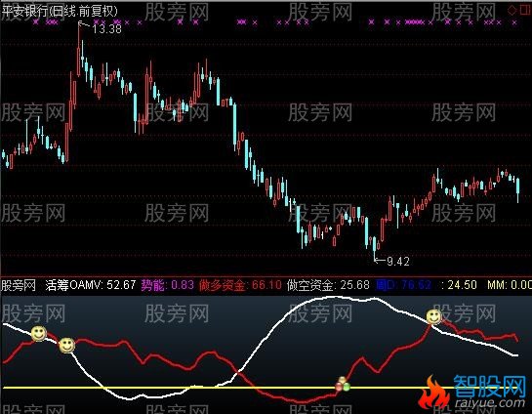Screen dimensions: 532x414
Task: Click the red split-window square icon
Action: (525, 10)
